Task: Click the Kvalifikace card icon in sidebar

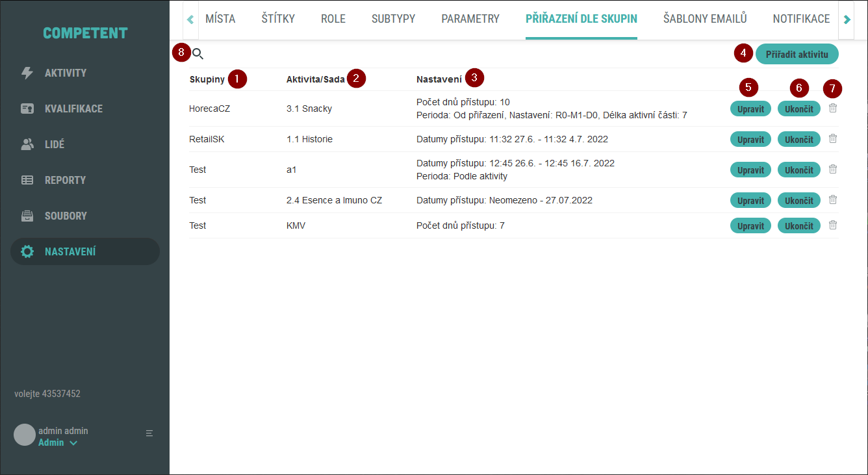Action: point(27,109)
